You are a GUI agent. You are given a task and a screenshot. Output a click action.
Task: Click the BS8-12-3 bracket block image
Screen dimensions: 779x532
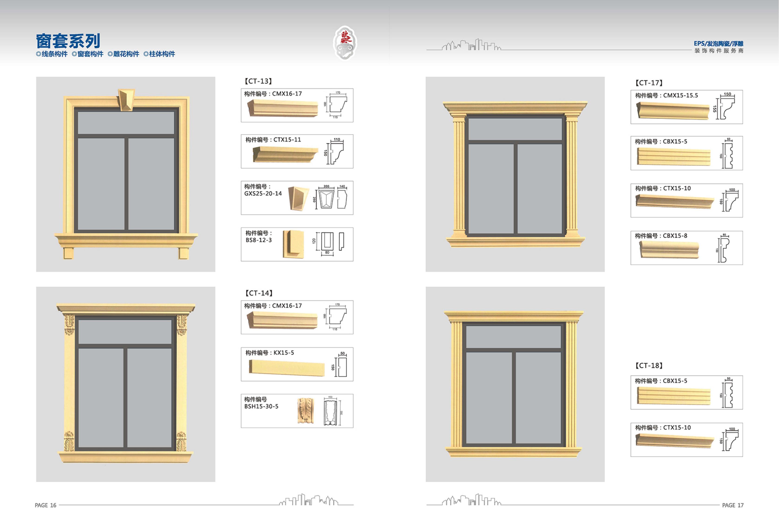click(293, 244)
